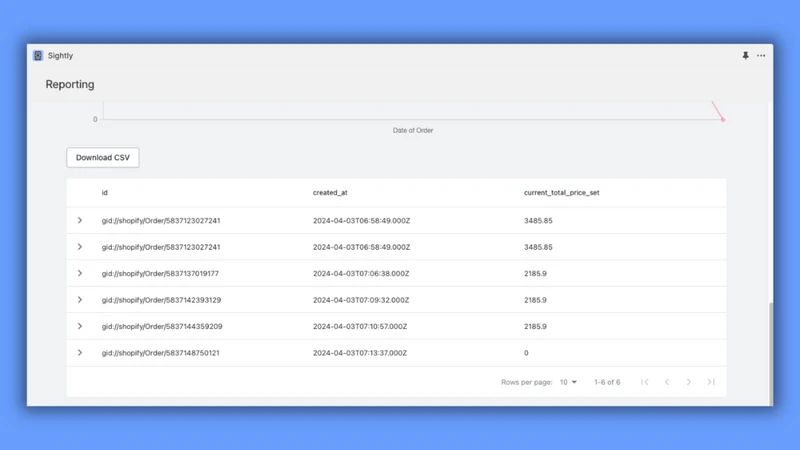Click price 2185.9 for order 5837144359209
The height and width of the screenshot is (450, 800).
(x=535, y=327)
